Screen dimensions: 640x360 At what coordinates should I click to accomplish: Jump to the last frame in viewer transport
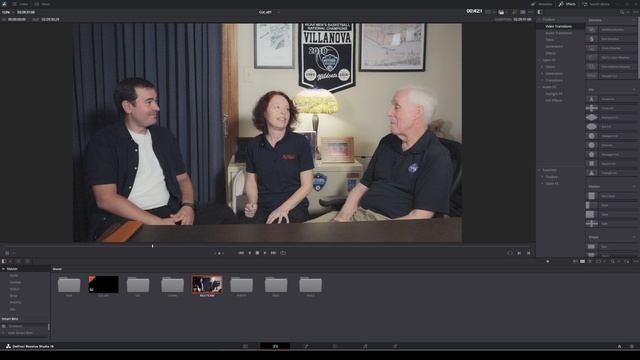(x=273, y=253)
